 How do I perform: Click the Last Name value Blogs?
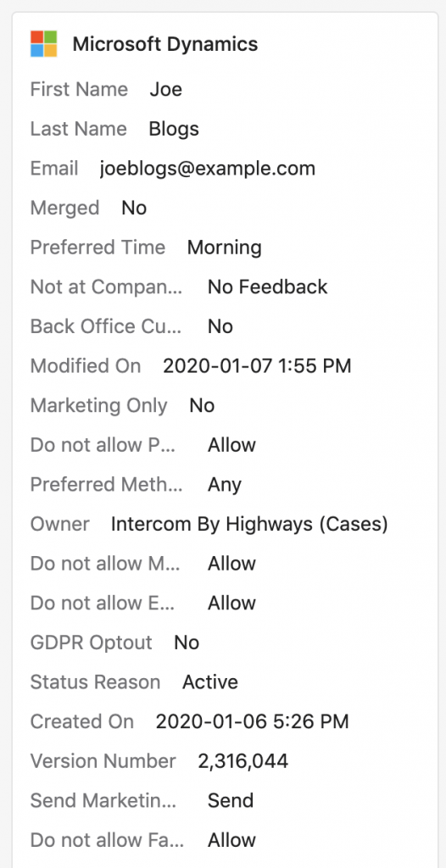click(x=174, y=129)
